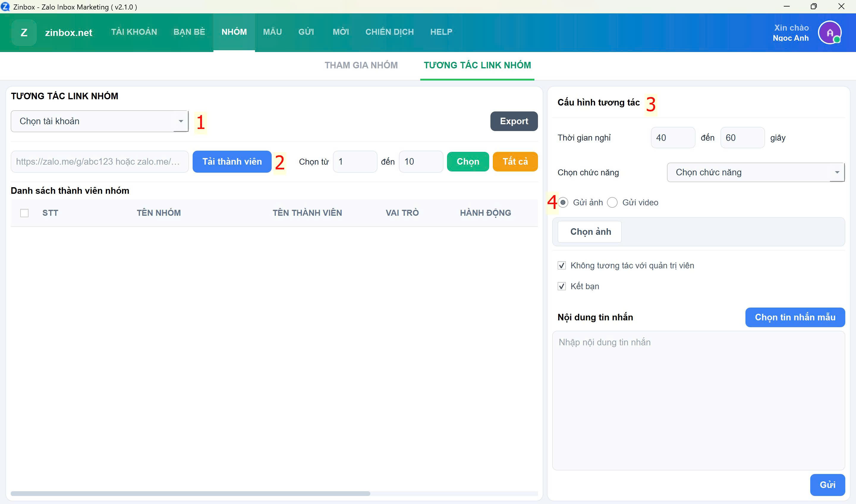Select the Gửi ảnh radio option
Screen dimensions: 856x504
pos(563,202)
